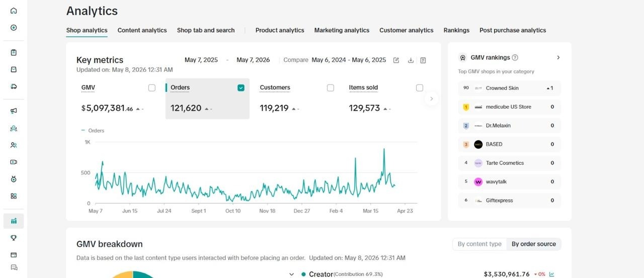
Task: Open the Finance card icon in sidebar
Action: [14, 255]
